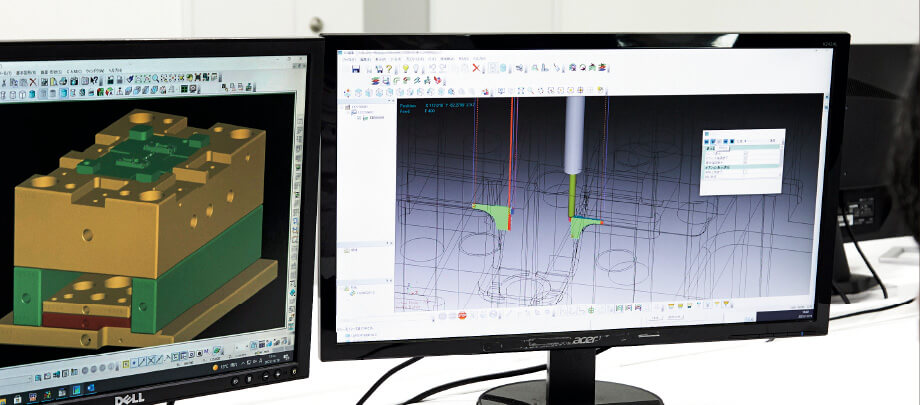Screen dimensions: 920x405
Task: Open the CAM menu on left monitor
Action: click(x=73, y=72)
